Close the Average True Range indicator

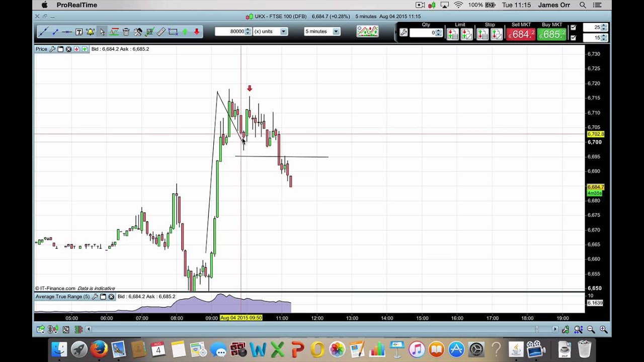111,297
